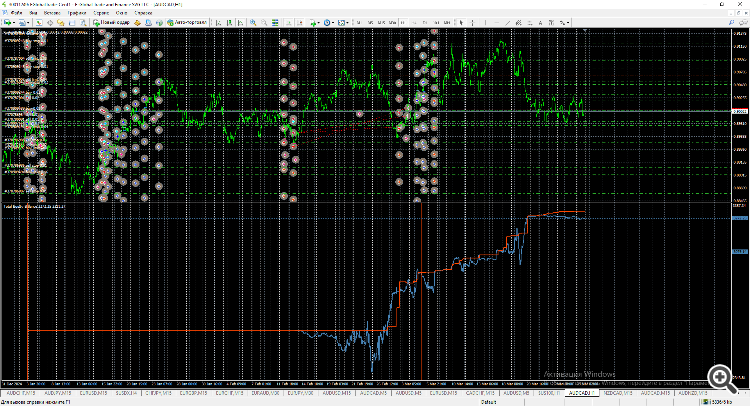Open the Arrows objects icon

[x=562, y=22]
